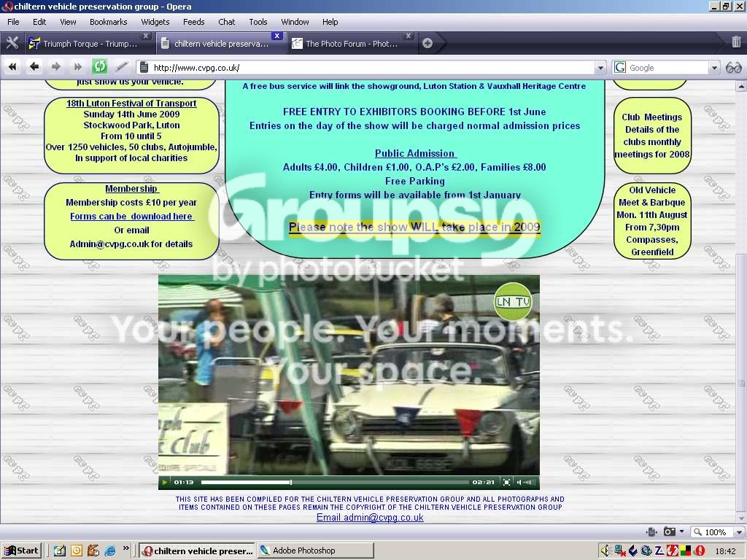The width and height of the screenshot is (747, 560).
Task: Click the Public Admission link
Action: point(415,153)
